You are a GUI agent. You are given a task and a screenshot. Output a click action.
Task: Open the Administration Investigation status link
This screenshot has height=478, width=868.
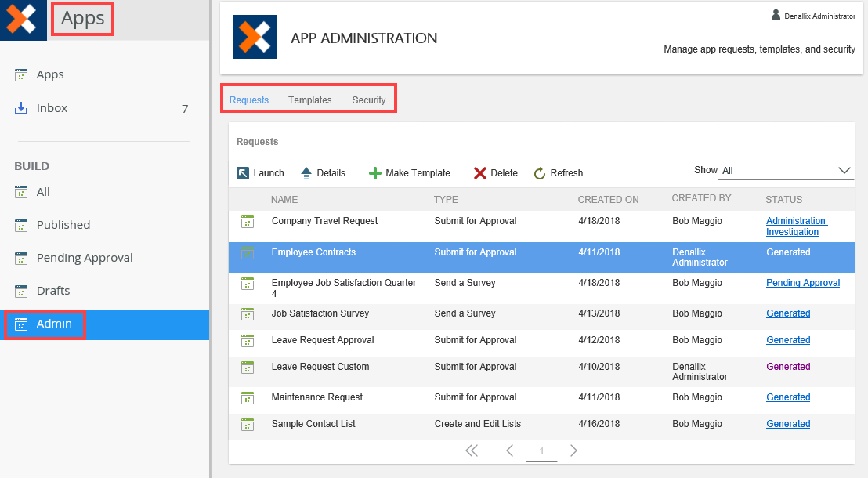point(795,226)
